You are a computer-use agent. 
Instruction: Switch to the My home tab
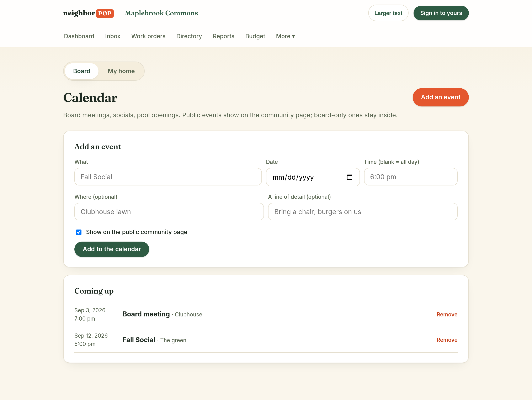(121, 71)
